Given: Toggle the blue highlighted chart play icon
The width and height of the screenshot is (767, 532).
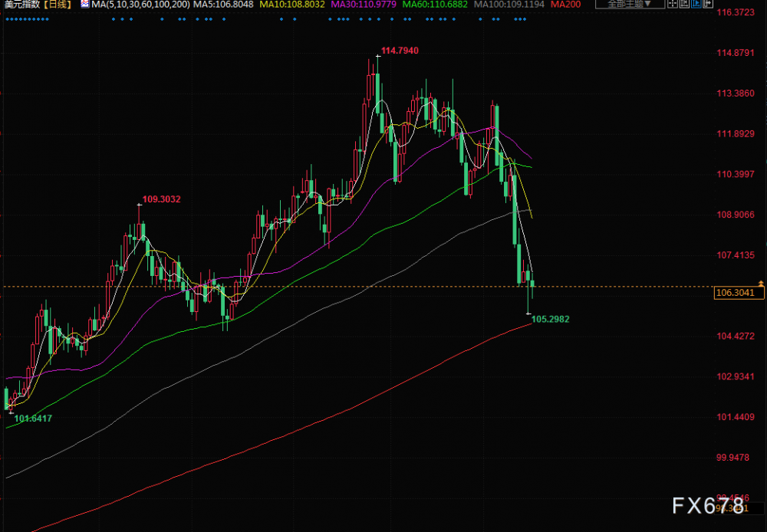Looking at the screenshot, I should (x=696, y=4).
